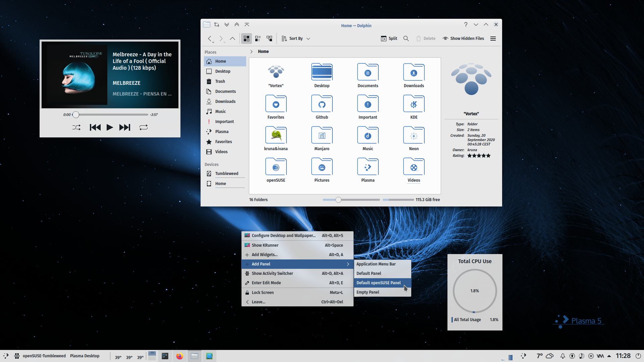Screen dimensions: 644x362
Task: Open the kruna&ivana folder
Action: coord(276,139)
